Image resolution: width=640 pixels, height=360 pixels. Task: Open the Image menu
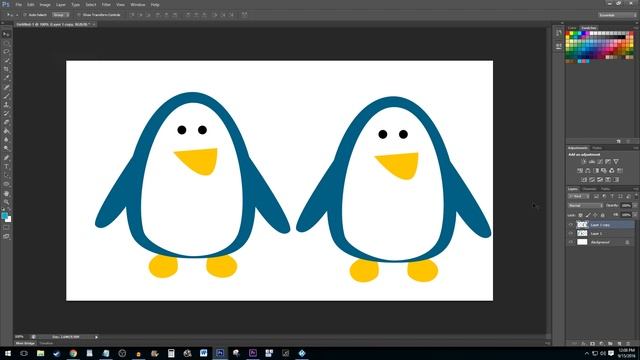point(45,4)
